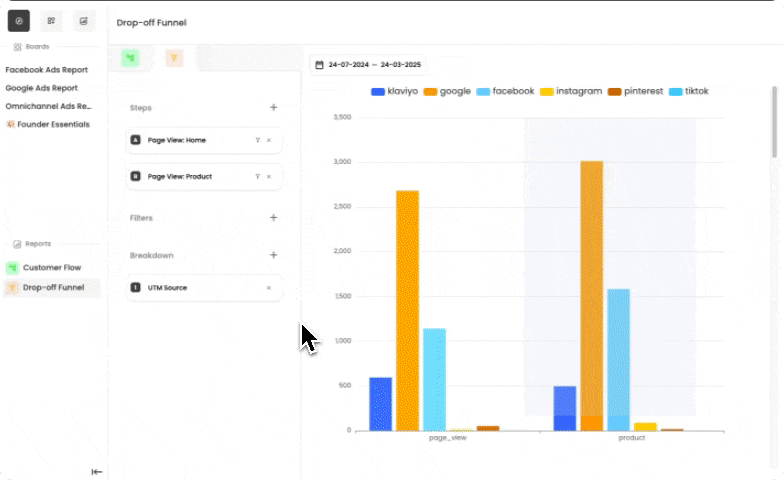Open the Customer Flow report

point(52,268)
